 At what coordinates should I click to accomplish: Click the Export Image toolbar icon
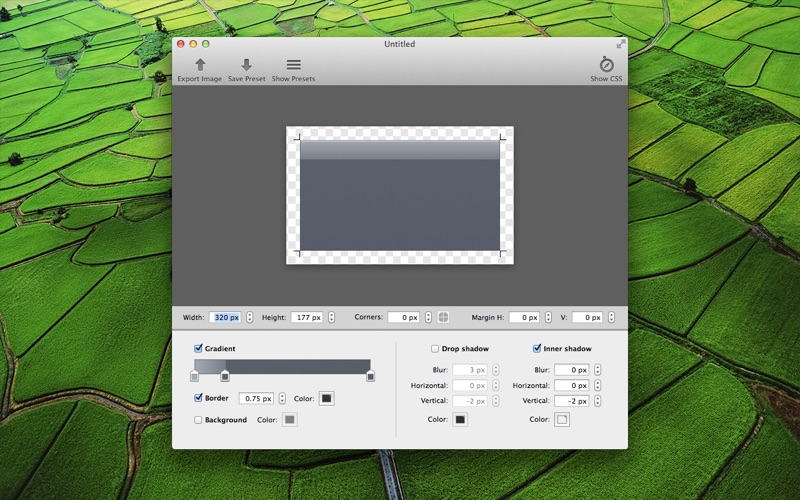click(x=200, y=65)
